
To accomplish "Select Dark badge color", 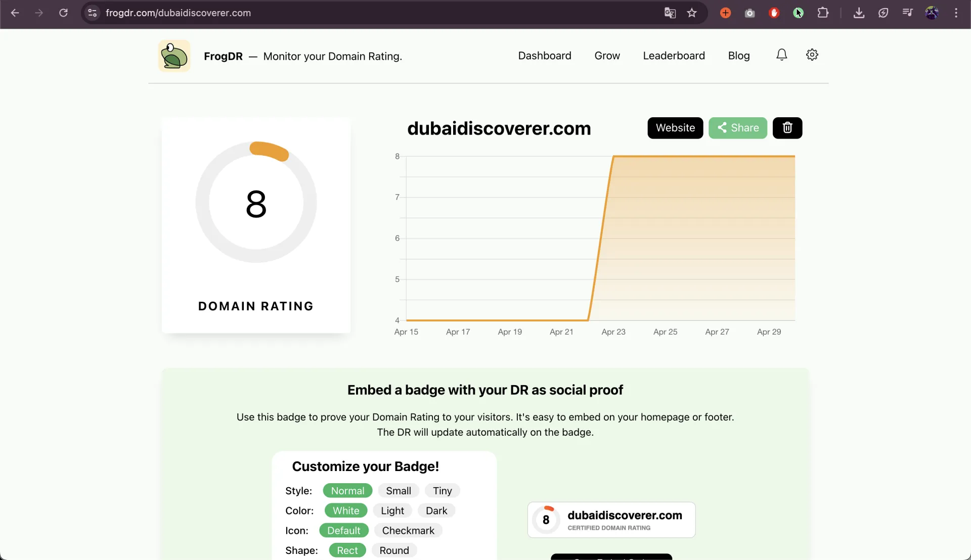I will [x=436, y=510].
